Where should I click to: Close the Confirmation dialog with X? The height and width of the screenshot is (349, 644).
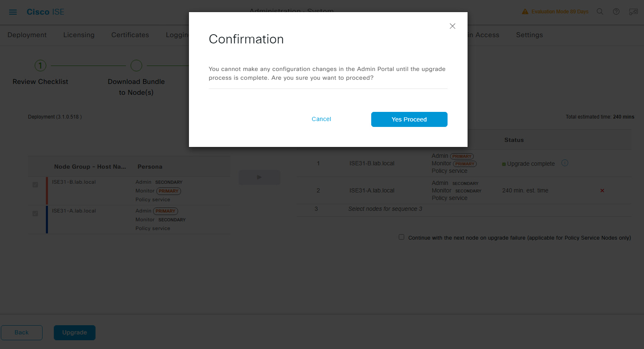(453, 26)
